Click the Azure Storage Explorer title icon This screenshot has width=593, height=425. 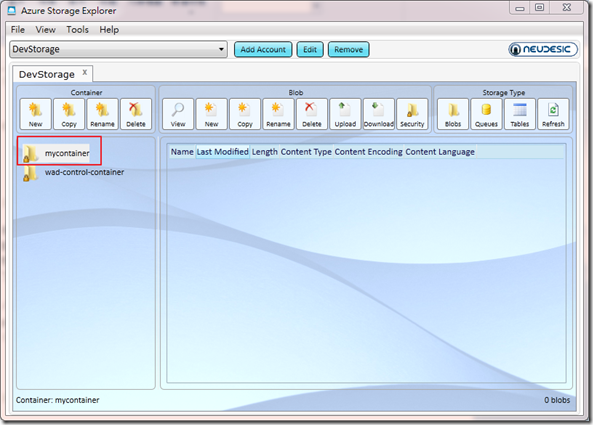click(12, 11)
